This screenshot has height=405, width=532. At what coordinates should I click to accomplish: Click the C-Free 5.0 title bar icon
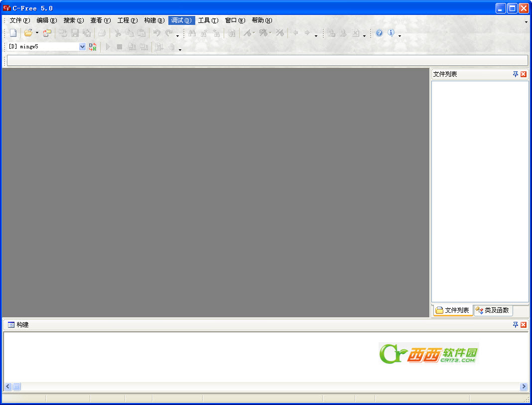click(7, 8)
